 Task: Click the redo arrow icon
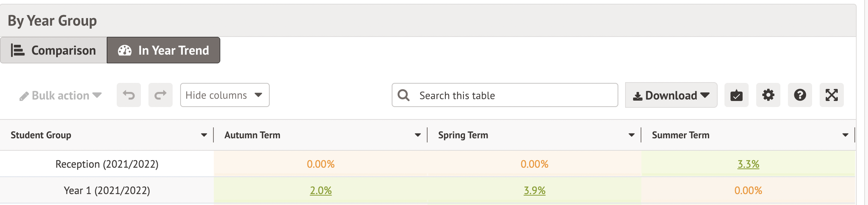tap(161, 95)
